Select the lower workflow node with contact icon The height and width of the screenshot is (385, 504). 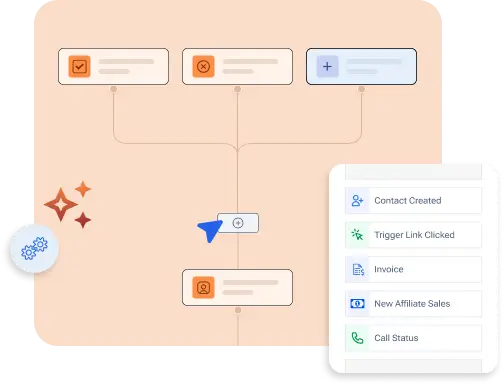(237, 287)
